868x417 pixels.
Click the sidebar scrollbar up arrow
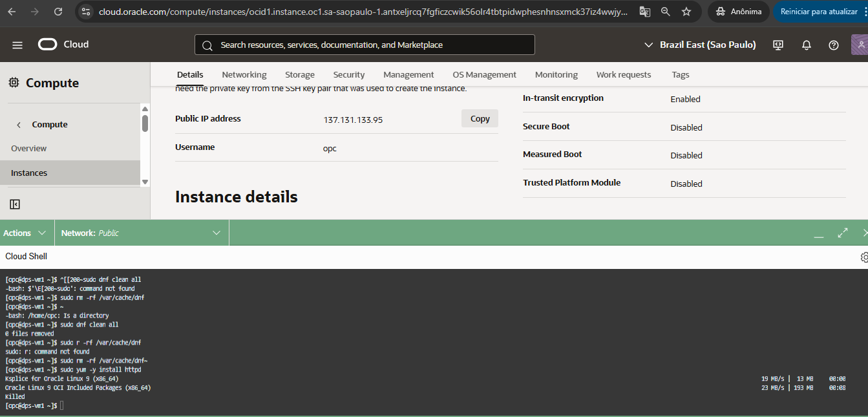145,109
